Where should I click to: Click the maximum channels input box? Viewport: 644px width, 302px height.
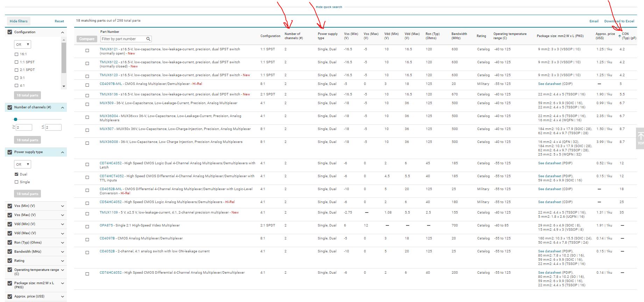click(53, 128)
